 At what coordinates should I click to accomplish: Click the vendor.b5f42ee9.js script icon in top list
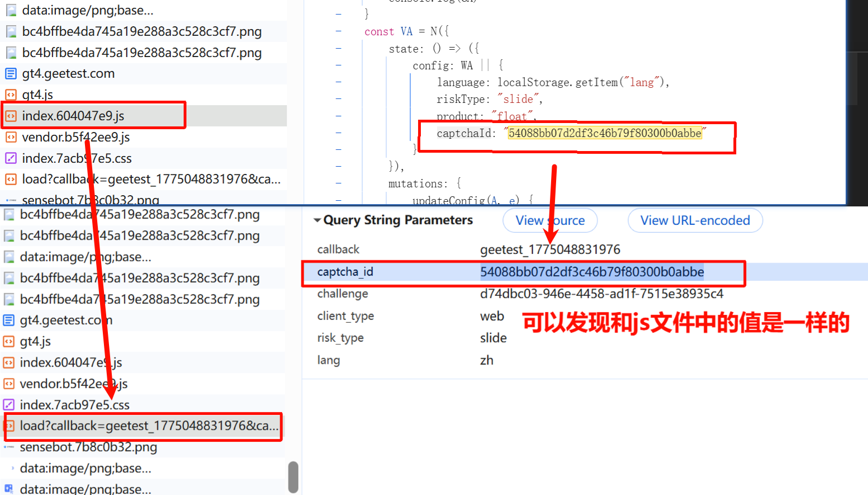[11, 137]
